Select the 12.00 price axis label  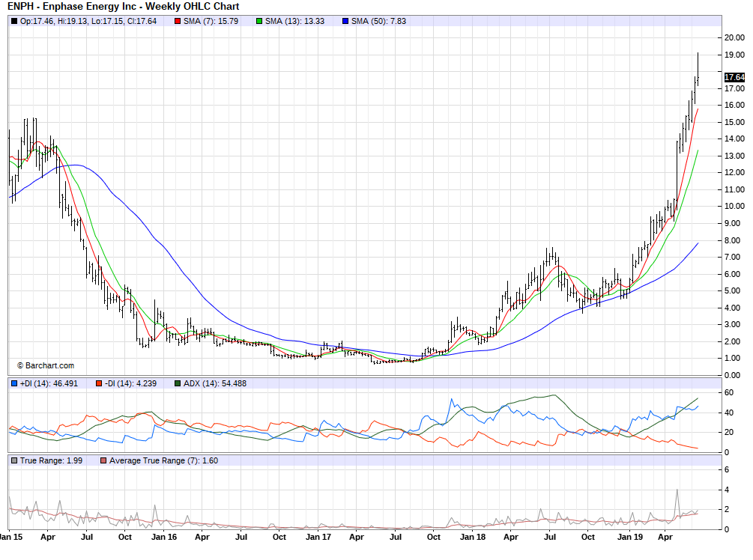tap(734, 172)
